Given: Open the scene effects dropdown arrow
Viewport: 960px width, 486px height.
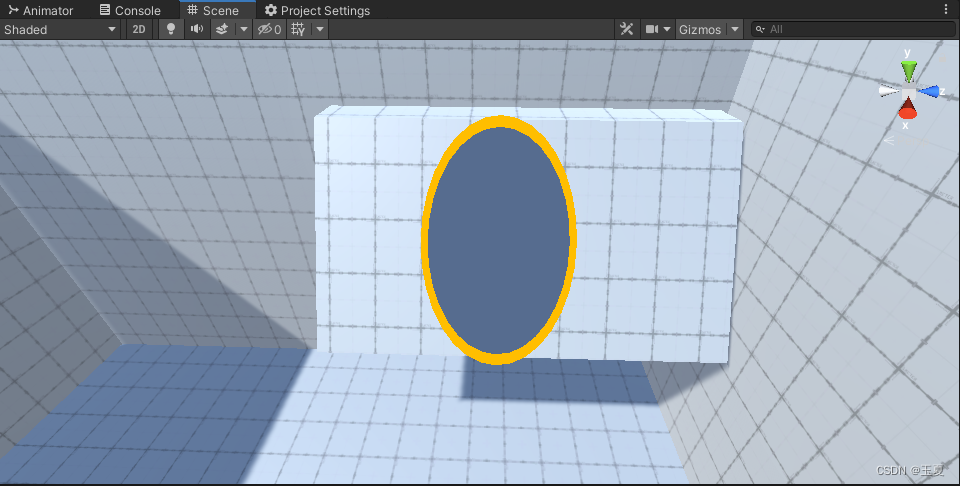Looking at the screenshot, I should coord(244,29).
